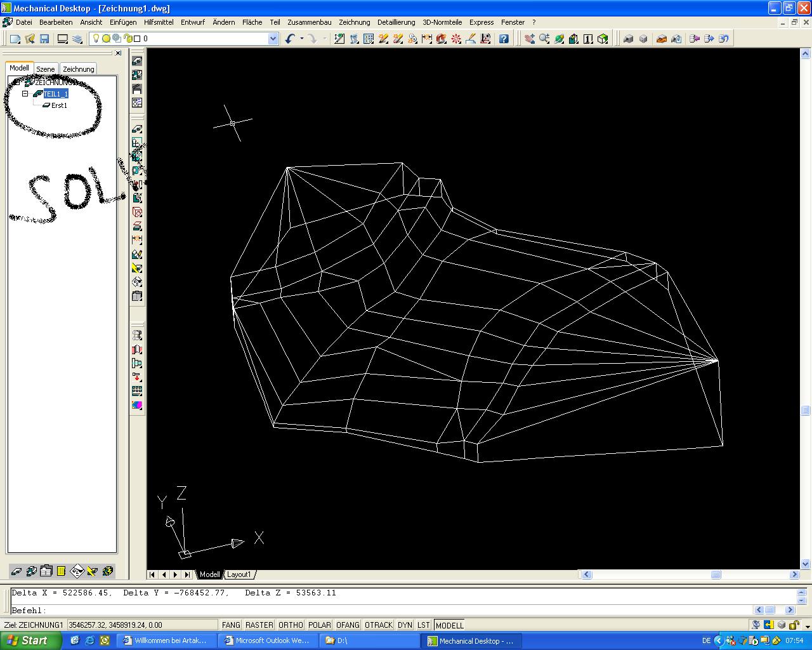812x650 pixels.
Task: Click the grey solid block icon in the right toolbar
Action: pos(628,39)
